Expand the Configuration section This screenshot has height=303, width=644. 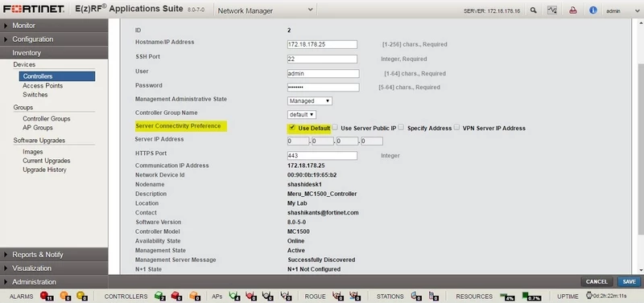(x=54, y=39)
